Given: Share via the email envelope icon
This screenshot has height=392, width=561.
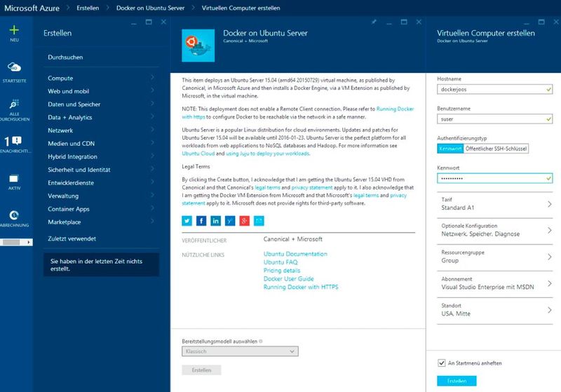Looking at the screenshot, I should (x=259, y=221).
